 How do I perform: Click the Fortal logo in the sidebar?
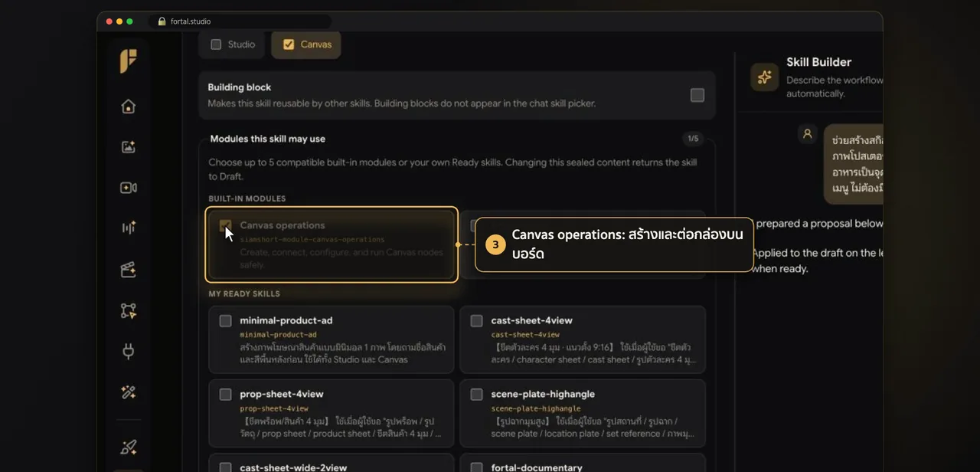point(129,61)
